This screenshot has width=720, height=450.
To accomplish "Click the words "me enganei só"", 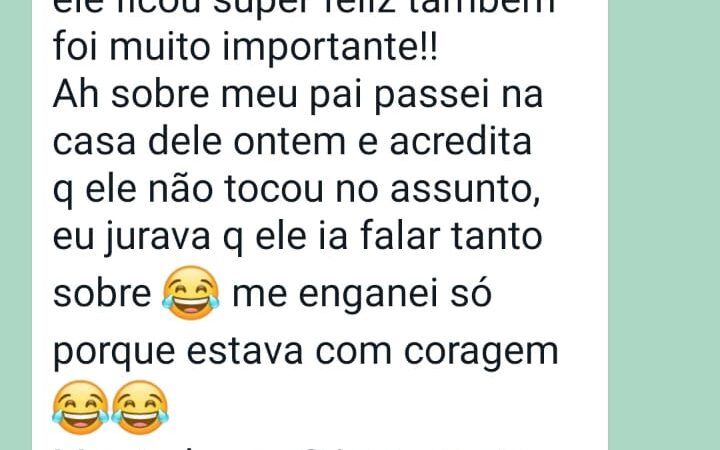I will point(362,294).
